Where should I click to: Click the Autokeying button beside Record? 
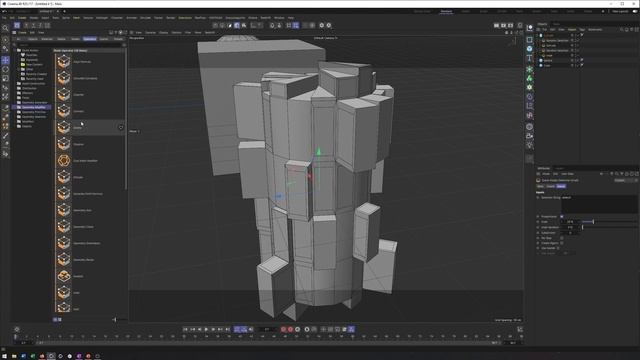click(x=290, y=329)
